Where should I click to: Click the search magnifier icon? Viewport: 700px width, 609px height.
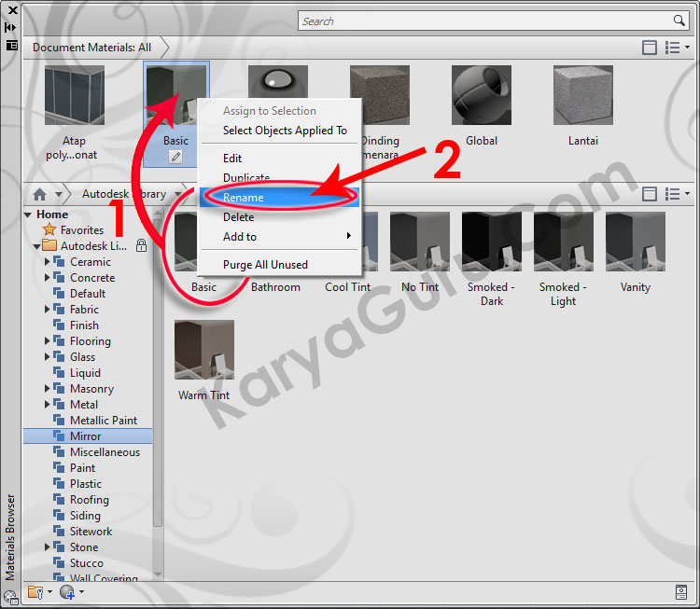pos(679,21)
